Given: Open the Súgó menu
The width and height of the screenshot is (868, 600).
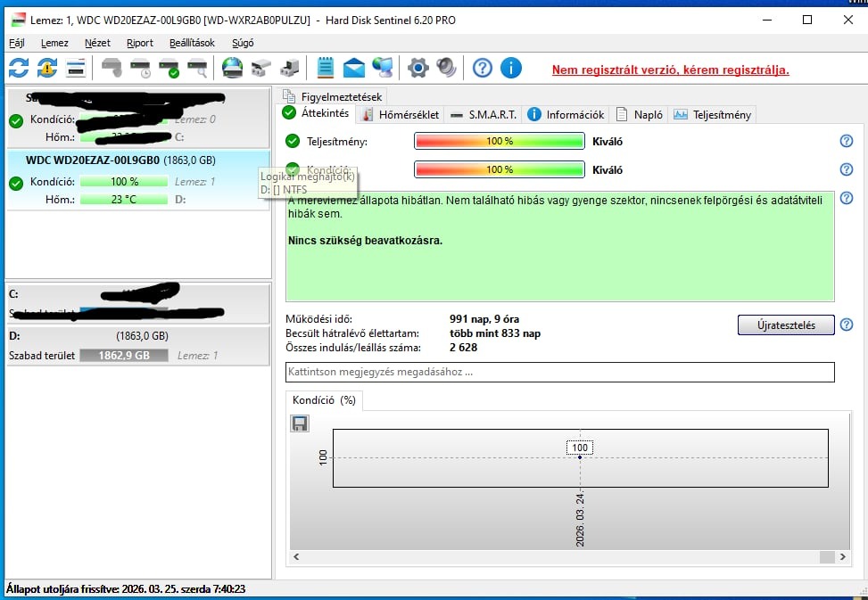Looking at the screenshot, I should [243, 43].
